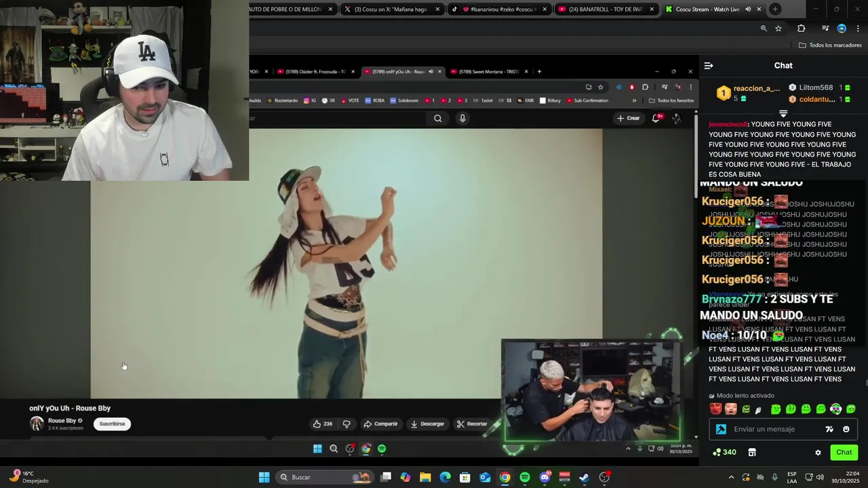This screenshot has height=488, width=868.
Task: Click Recortar under the video
Action: tap(472, 424)
